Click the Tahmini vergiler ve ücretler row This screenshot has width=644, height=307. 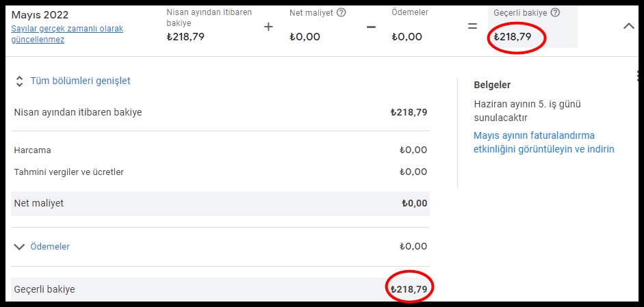[220, 172]
